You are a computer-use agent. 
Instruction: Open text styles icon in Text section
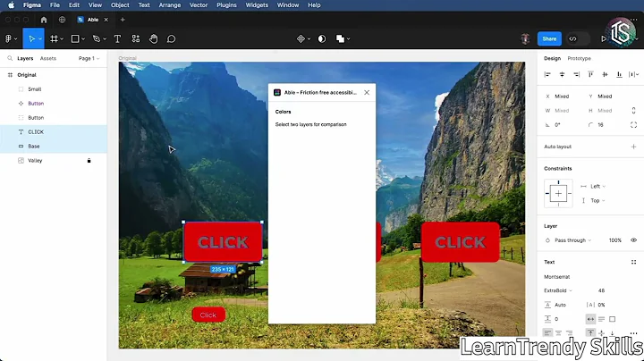(634, 262)
